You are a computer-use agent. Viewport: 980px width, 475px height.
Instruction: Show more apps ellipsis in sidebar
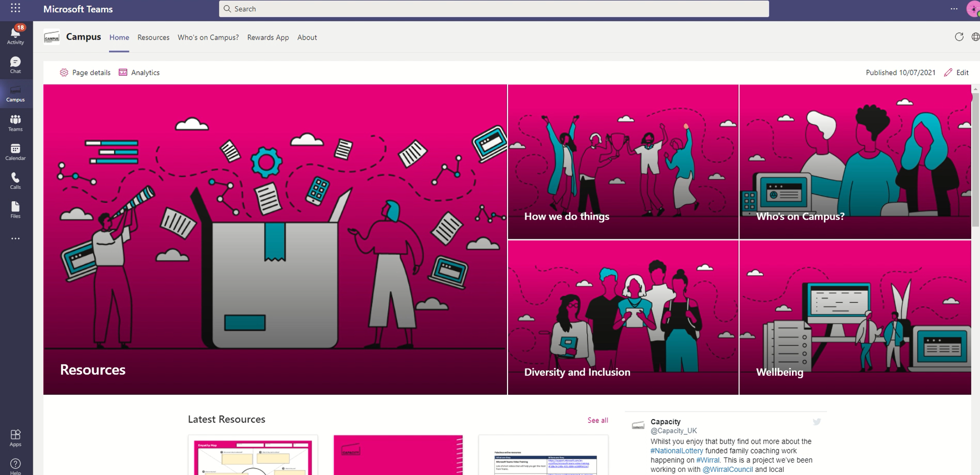pyautogui.click(x=15, y=238)
